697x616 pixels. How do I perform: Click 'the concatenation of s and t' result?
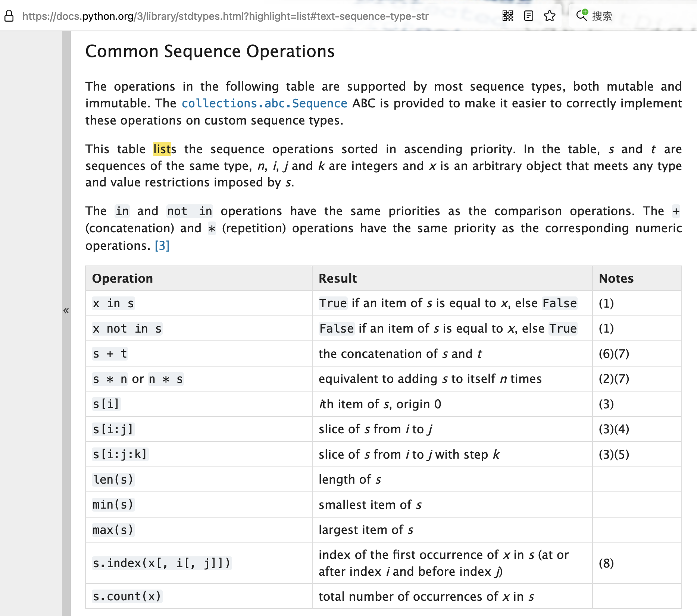point(400,353)
